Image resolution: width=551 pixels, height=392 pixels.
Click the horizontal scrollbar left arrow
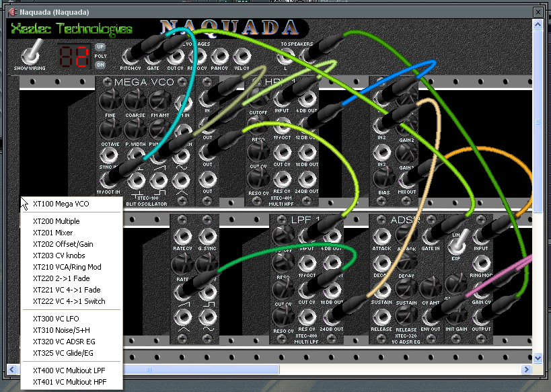(x=11, y=369)
